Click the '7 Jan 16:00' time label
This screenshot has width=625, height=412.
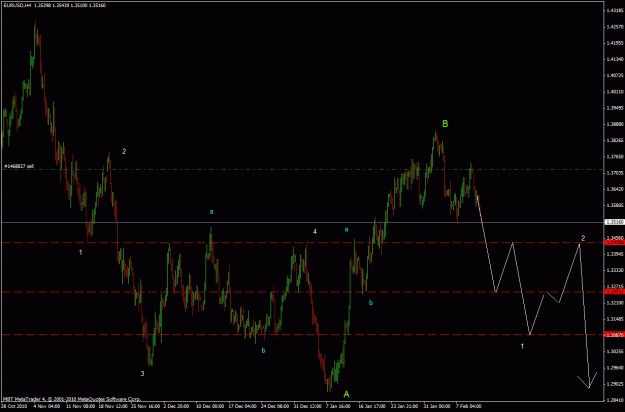(x=338, y=406)
